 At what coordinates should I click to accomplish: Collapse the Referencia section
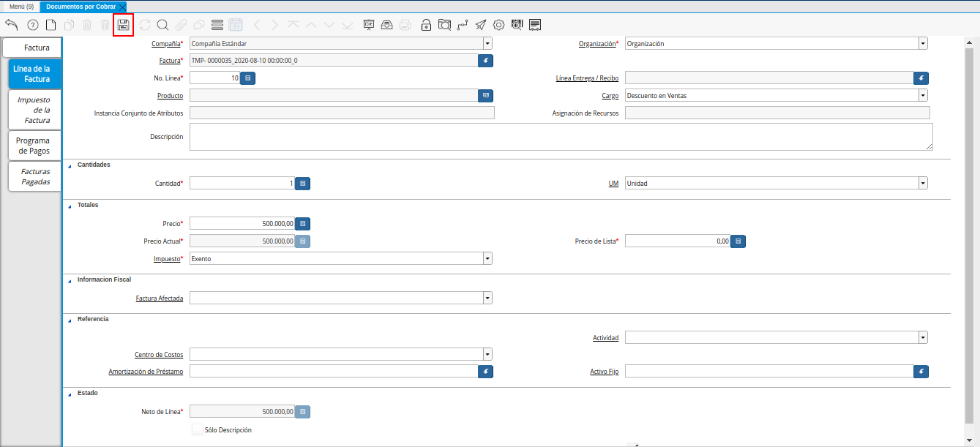click(x=70, y=320)
